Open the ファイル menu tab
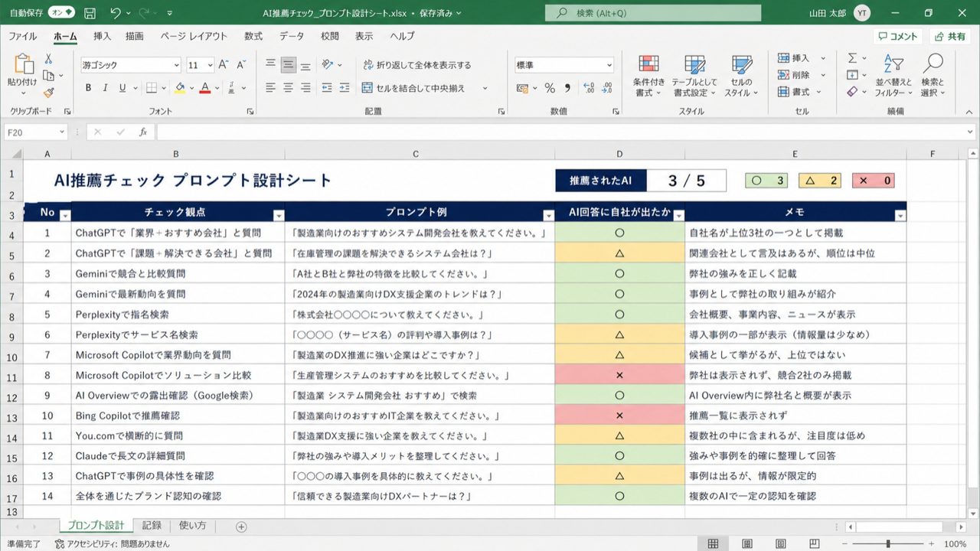The width and height of the screenshot is (980, 551). tap(22, 36)
